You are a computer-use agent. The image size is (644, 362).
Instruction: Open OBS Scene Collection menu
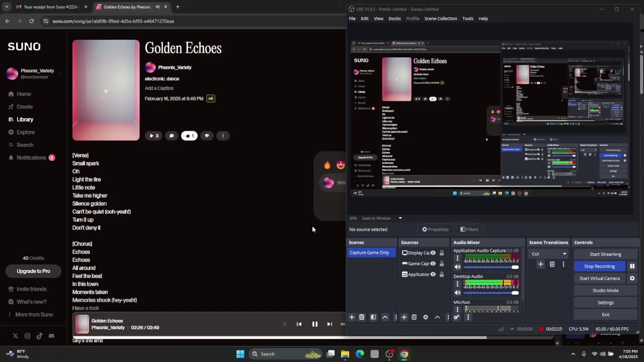[x=441, y=19]
